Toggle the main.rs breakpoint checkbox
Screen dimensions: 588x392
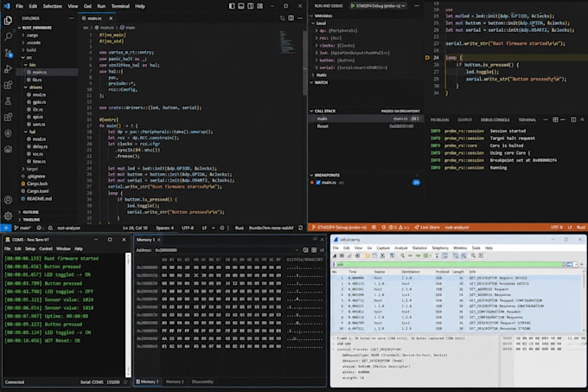tap(318, 183)
